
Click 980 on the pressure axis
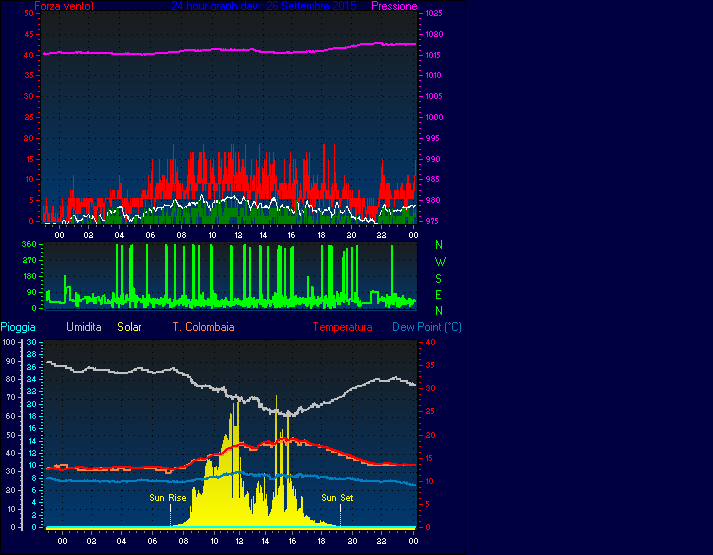(433, 200)
